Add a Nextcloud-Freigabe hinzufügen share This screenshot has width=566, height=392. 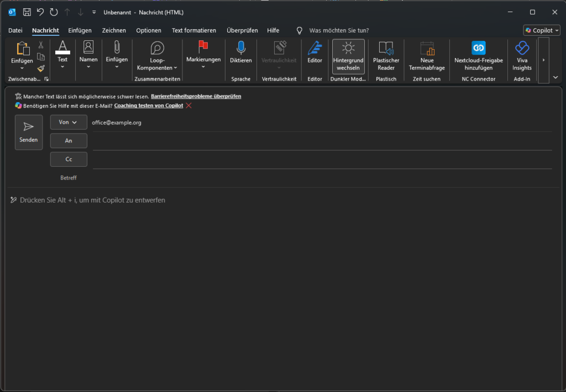pos(478,56)
